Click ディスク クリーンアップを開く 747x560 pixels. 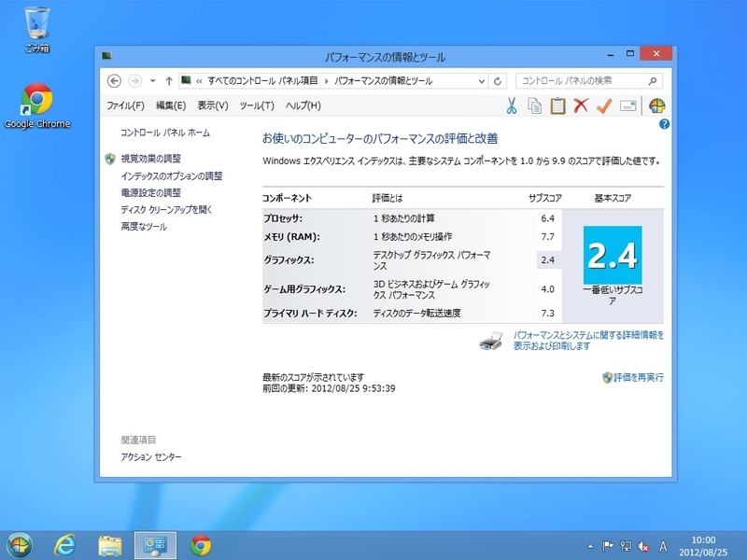coord(166,209)
